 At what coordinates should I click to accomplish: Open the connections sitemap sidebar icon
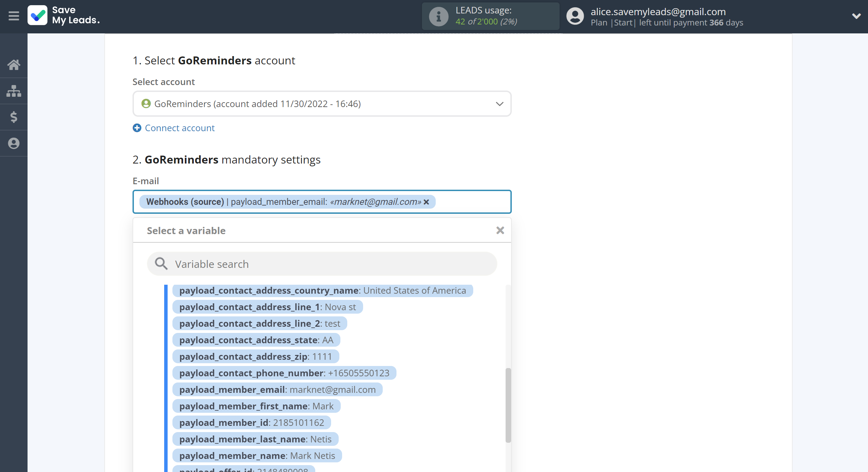point(14,91)
